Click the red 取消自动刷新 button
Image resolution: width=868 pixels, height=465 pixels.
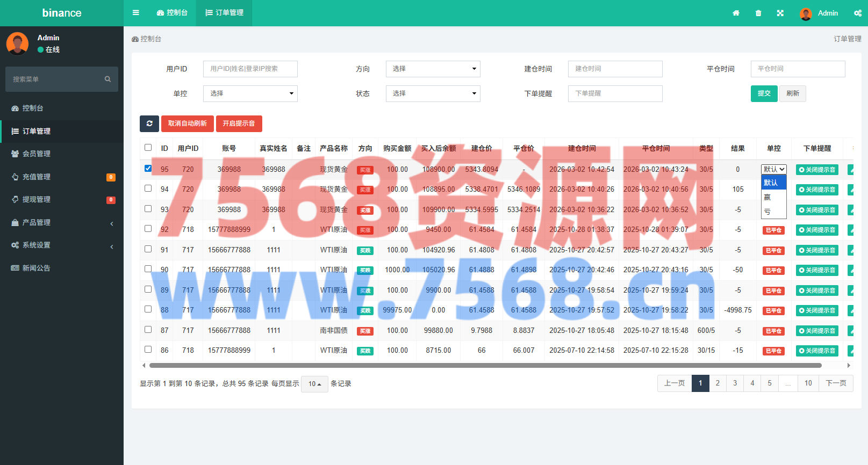[187, 123]
